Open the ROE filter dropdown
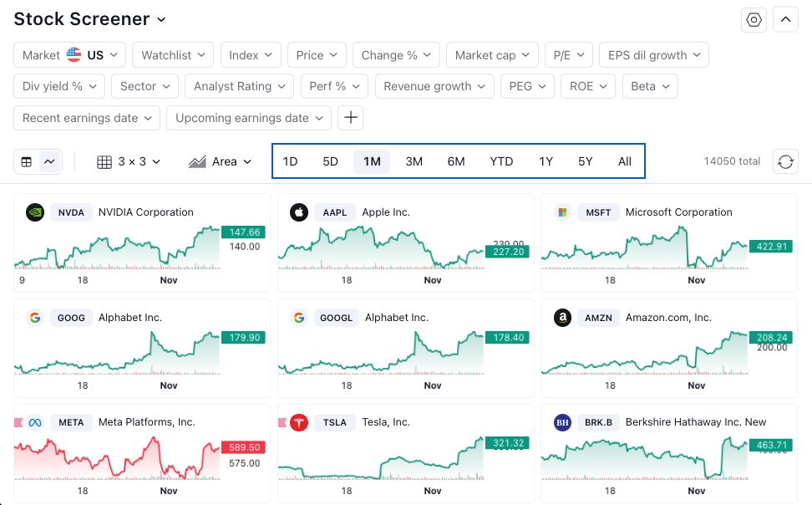This screenshot has height=505, width=812. coord(588,86)
